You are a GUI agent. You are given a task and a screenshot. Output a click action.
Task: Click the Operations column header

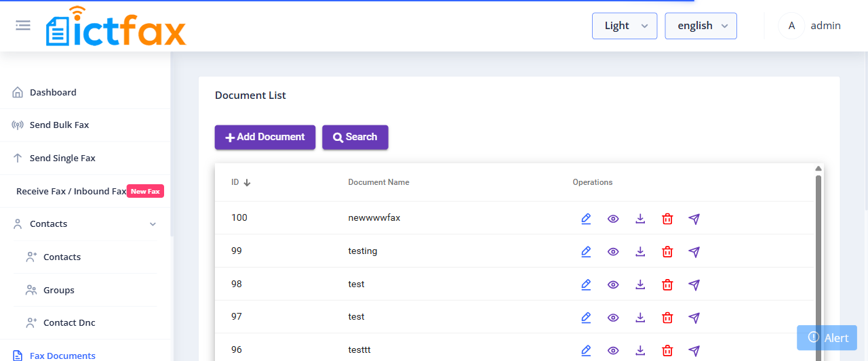(x=593, y=182)
